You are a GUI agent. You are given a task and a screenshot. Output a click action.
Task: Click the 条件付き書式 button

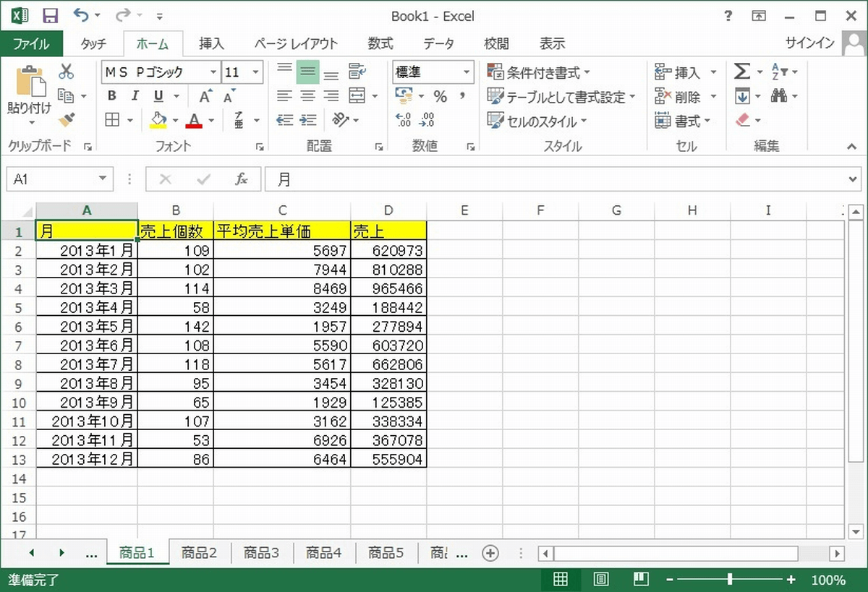(x=539, y=72)
